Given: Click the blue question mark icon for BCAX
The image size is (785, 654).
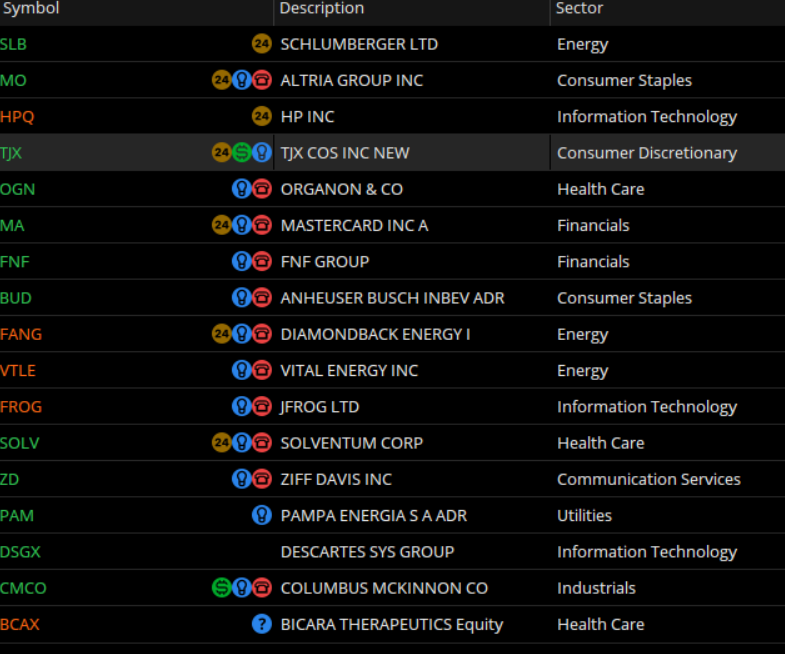Looking at the screenshot, I should pos(262,624).
